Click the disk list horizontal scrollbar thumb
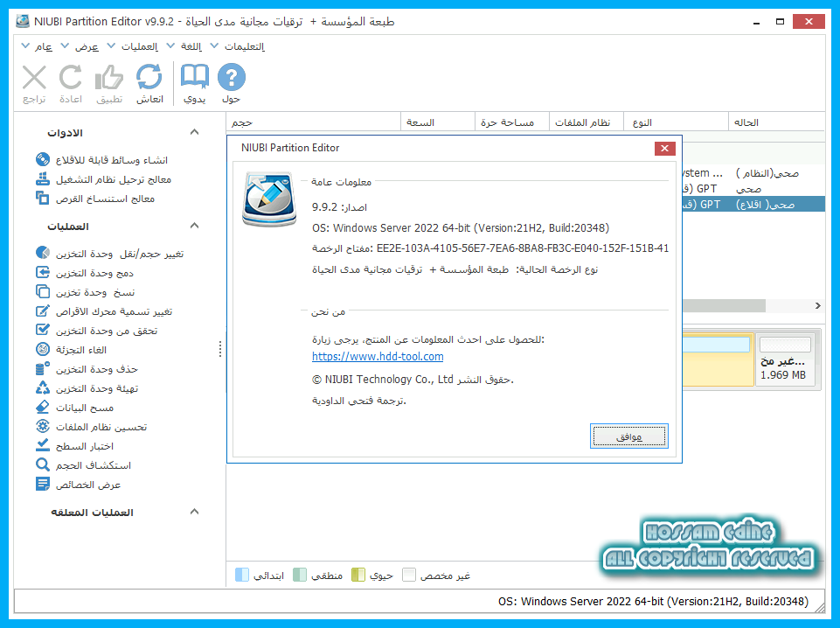 click(x=725, y=305)
